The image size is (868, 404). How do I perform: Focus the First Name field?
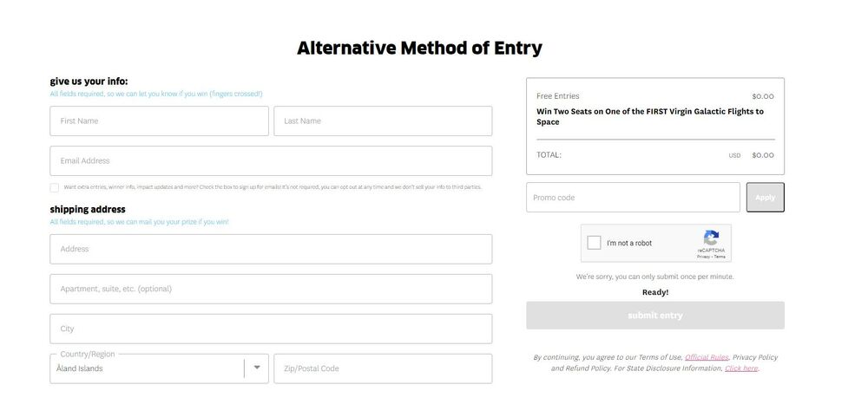[x=159, y=121]
